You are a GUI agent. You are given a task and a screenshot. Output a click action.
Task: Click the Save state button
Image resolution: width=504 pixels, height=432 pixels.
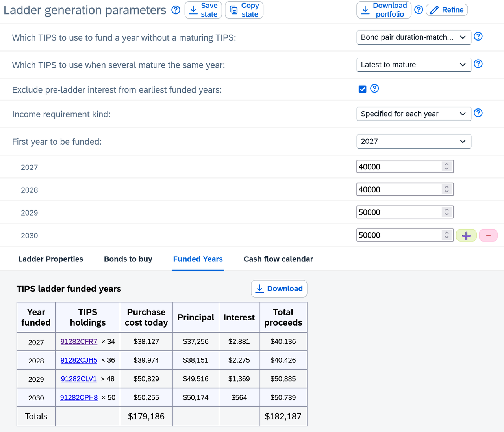(203, 10)
